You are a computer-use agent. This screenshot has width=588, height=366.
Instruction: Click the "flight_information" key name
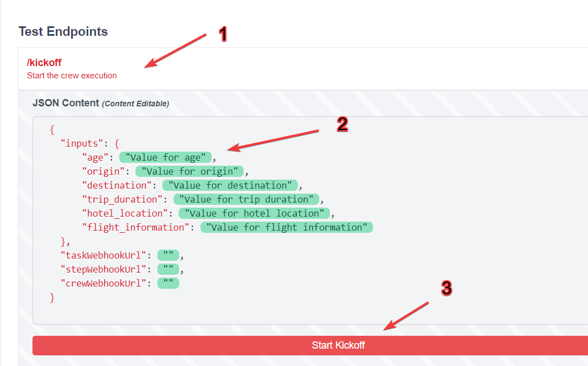136,227
